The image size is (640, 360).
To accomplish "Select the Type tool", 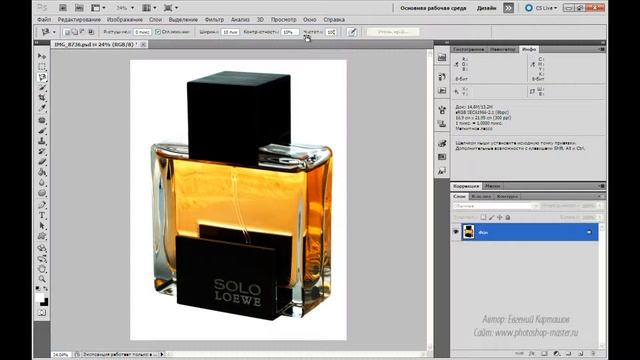I will 42,216.
